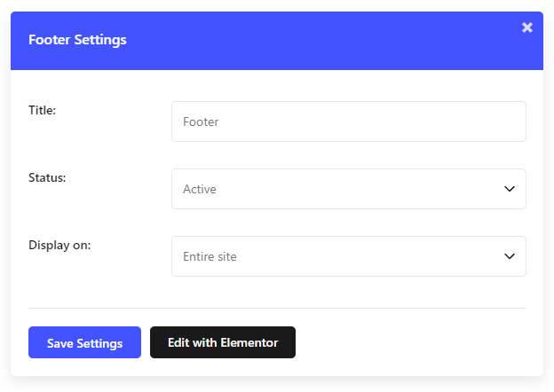Viewport: 554px width, 392px height.
Task: Open the Display on dropdown
Action: [x=349, y=256]
